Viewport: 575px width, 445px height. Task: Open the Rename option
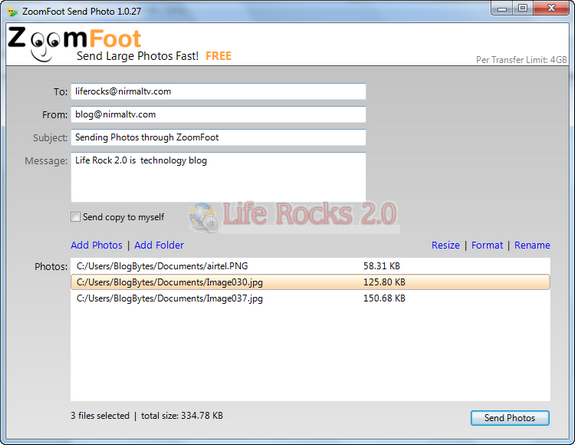click(x=532, y=245)
